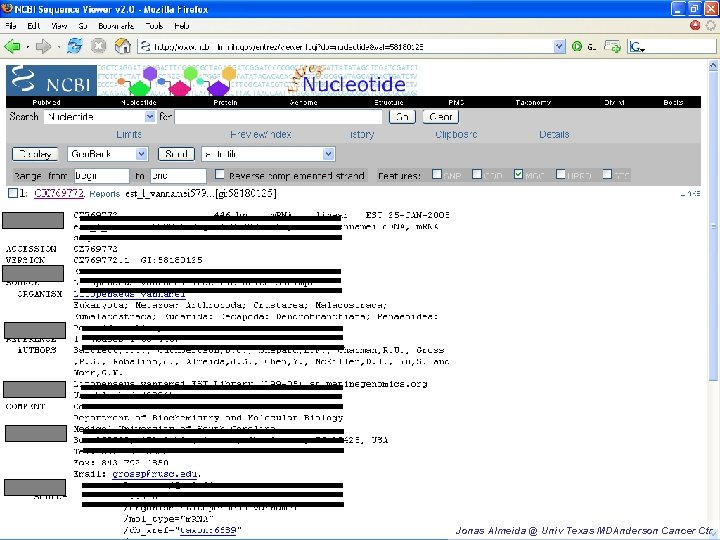Screen dimensions: 720x540
Task: Click the browser Forward arrow
Action: (43, 46)
